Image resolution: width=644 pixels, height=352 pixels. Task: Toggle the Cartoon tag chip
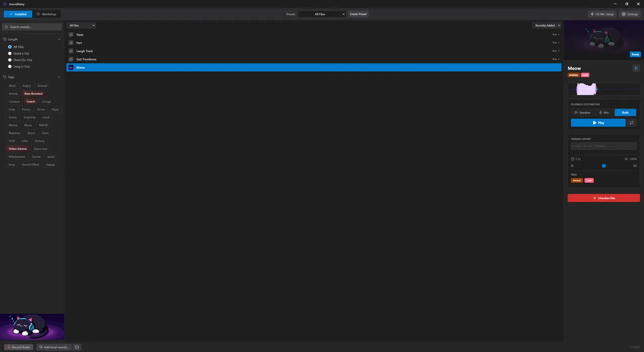coord(14,102)
